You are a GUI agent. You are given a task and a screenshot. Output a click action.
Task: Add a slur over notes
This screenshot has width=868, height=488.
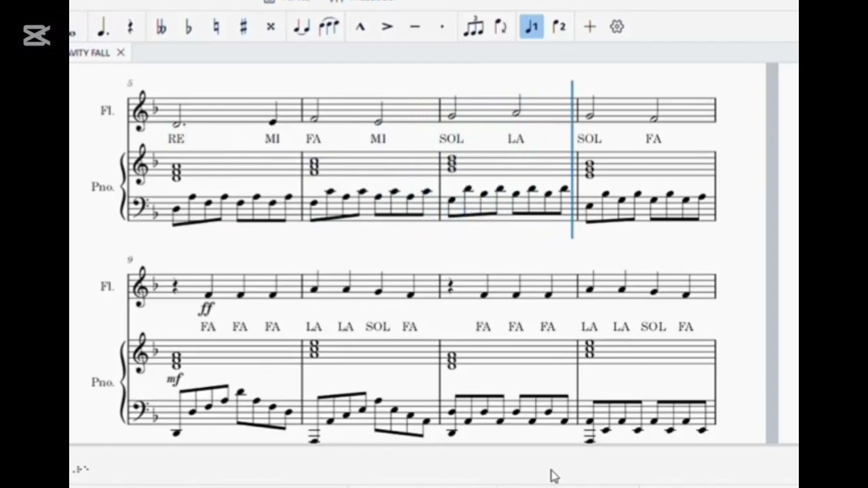[x=329, y=27]
